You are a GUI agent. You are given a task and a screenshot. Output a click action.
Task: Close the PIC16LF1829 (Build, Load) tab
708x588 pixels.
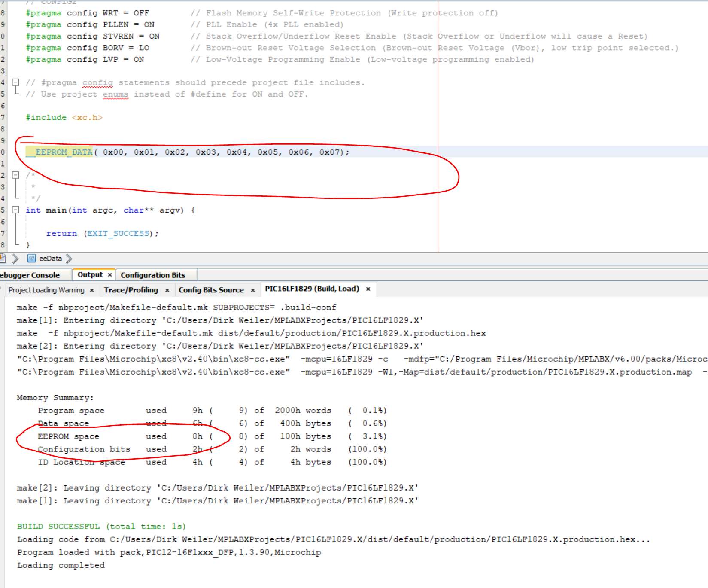[x=368, y=289]
